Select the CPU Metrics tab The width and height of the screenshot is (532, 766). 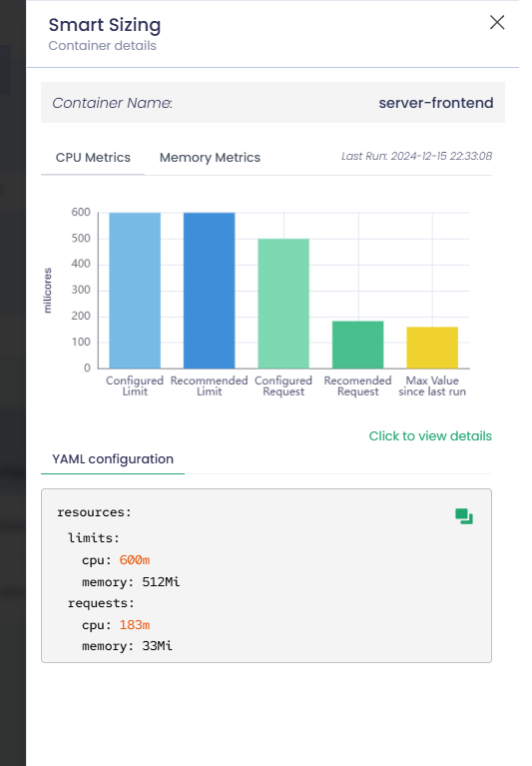[x=93, y=158]
